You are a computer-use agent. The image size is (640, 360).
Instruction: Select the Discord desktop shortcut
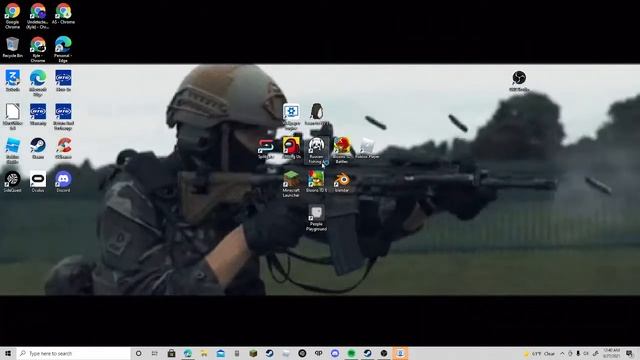coord(63,182)
